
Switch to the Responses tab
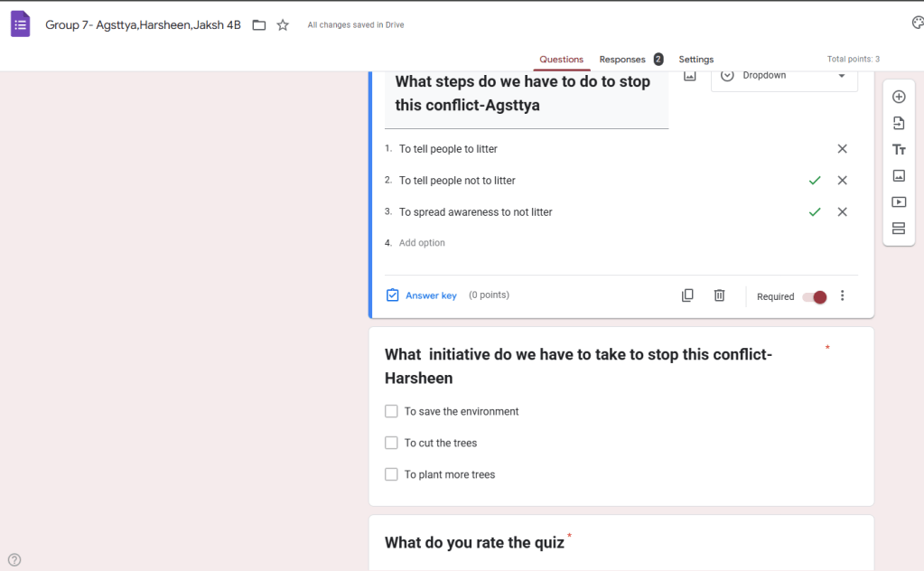click(x=621, y=59)
